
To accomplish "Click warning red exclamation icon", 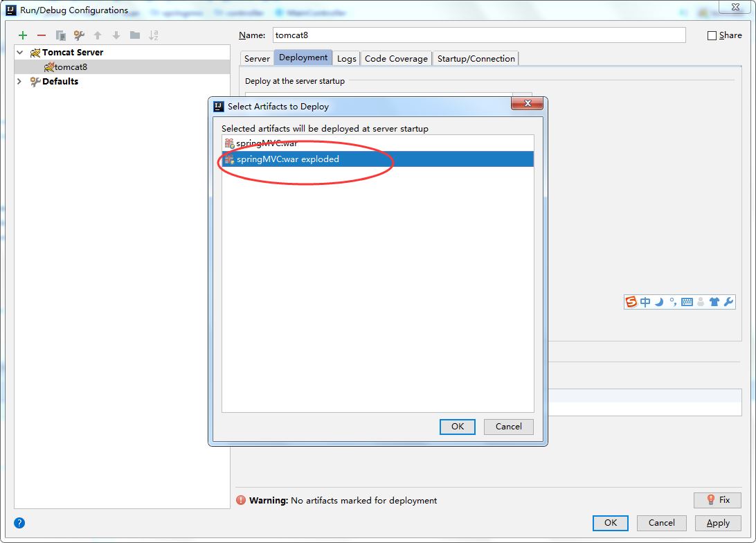I will 241,500.
